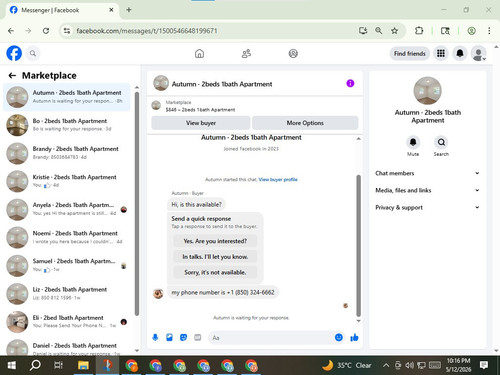The width and height of the screenshot is (500, 375).
Task: Send quick reply 'Yes. Are you interested?'
Action: click(x=215, y=241)
